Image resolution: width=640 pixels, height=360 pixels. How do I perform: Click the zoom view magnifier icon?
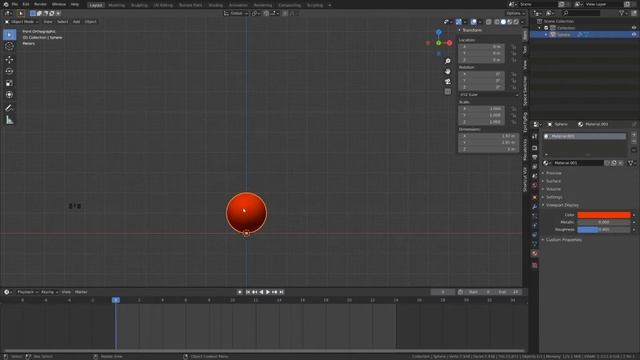tap(448, 61)
